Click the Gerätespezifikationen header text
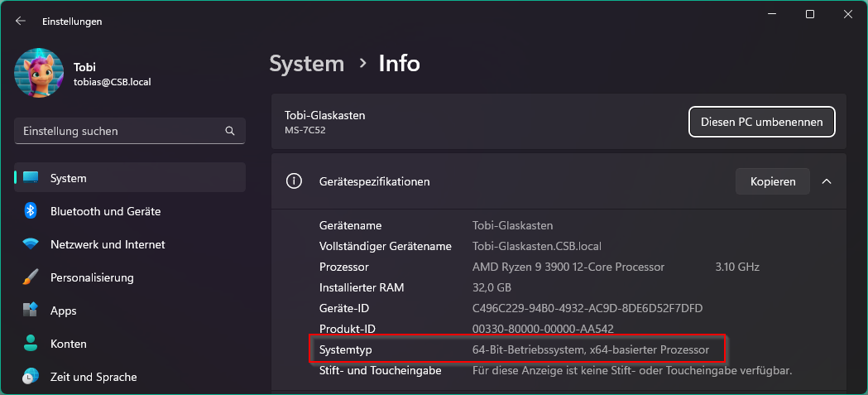Screen dimensions: 868x395 point(375,181)
